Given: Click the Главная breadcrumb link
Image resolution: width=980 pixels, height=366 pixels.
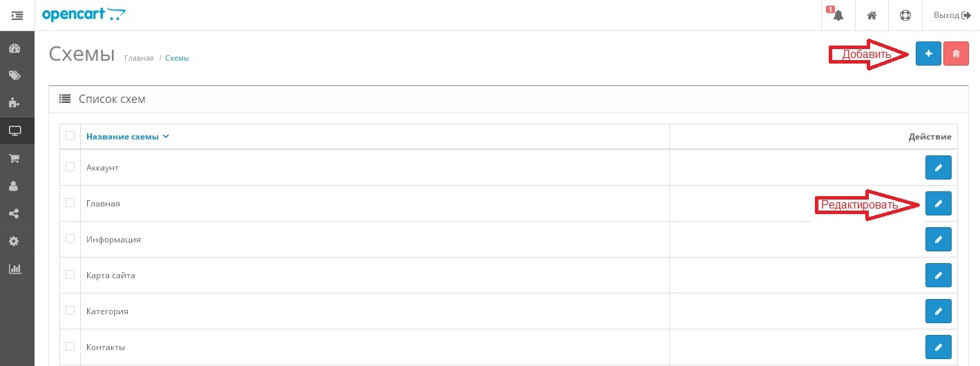Looking at the screenshot, I should [139, 58].
